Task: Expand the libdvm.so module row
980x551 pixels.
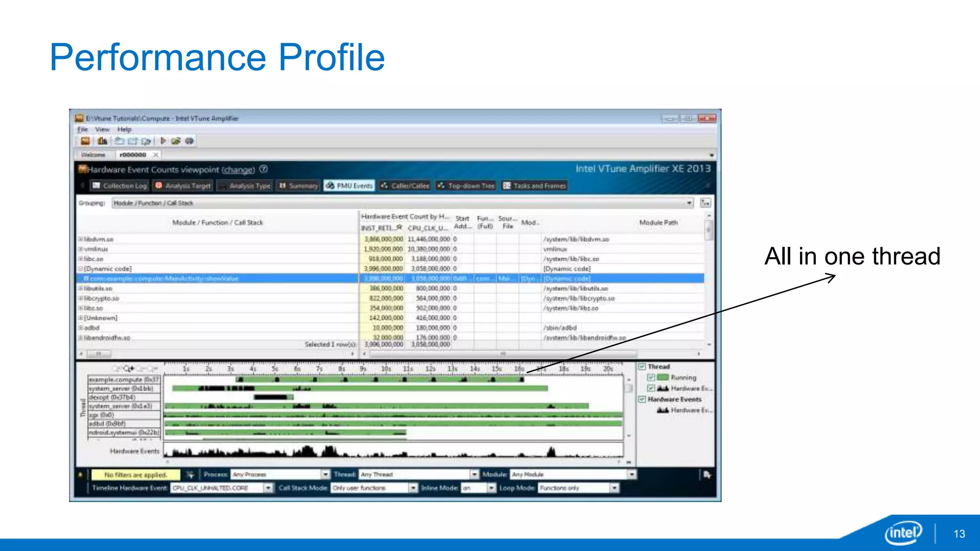Action: click(80, 239)
